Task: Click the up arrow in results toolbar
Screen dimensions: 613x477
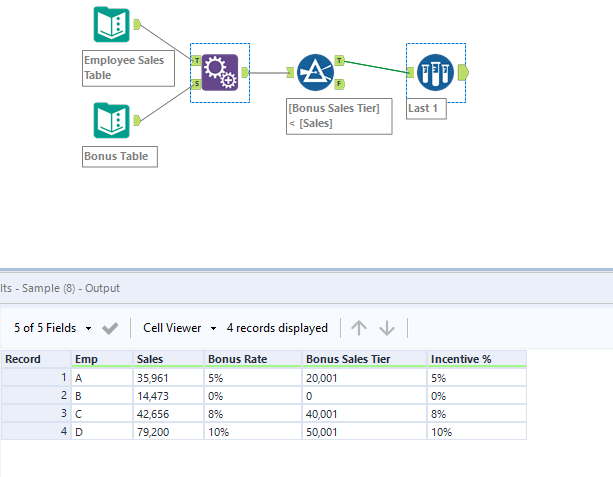Action: tap(359, 328)
